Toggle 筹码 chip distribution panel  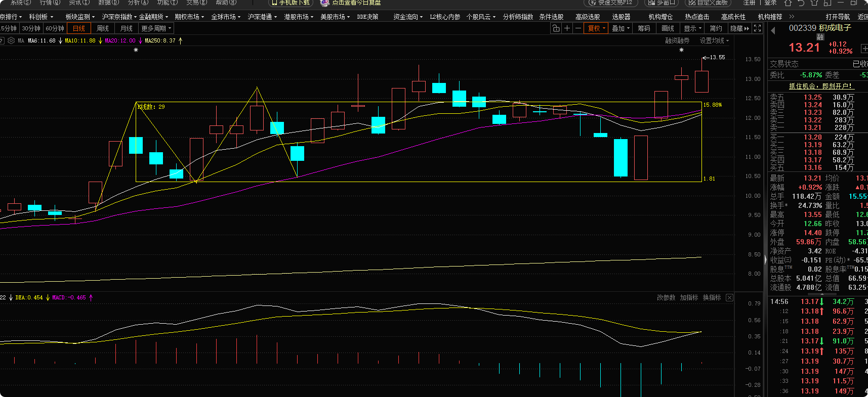[x=644, y=28]
